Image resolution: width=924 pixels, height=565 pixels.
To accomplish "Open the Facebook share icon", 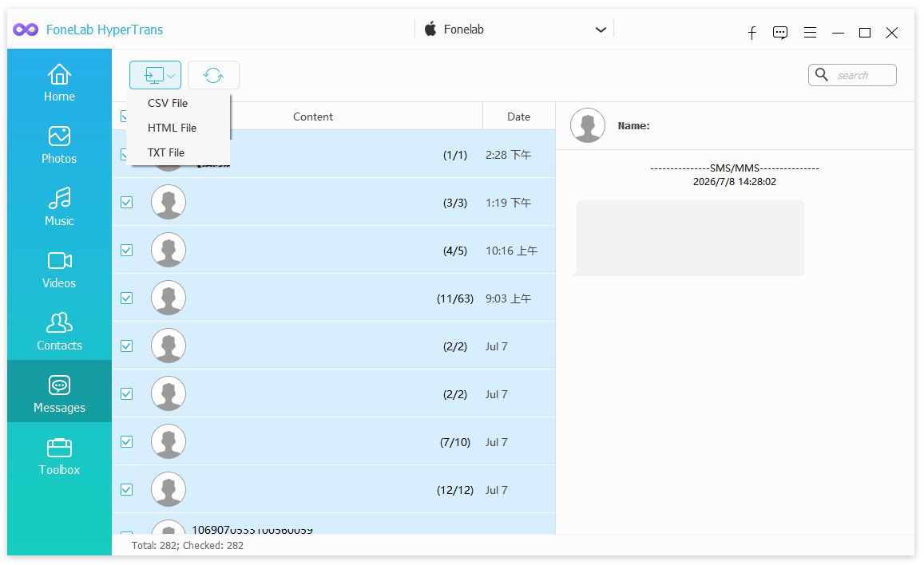I will coord(752,33).
